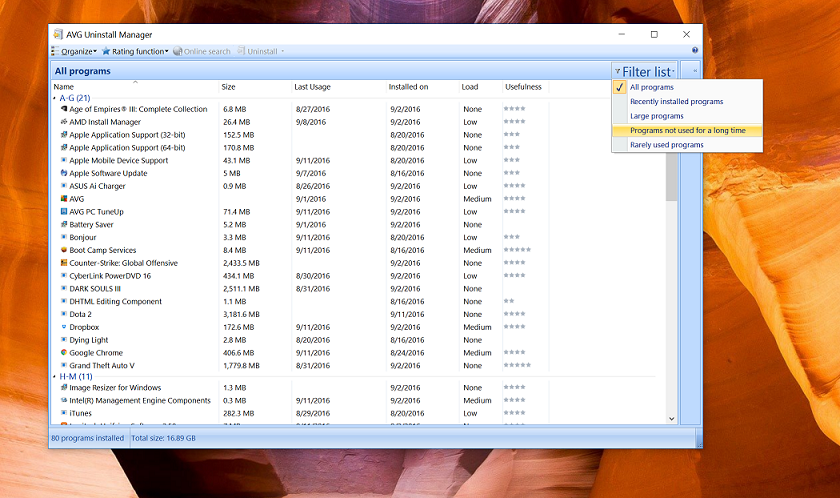Click Intel(R) Management Engine Components icon
This screenshot has height=498, width=840.
pos(64,401)
